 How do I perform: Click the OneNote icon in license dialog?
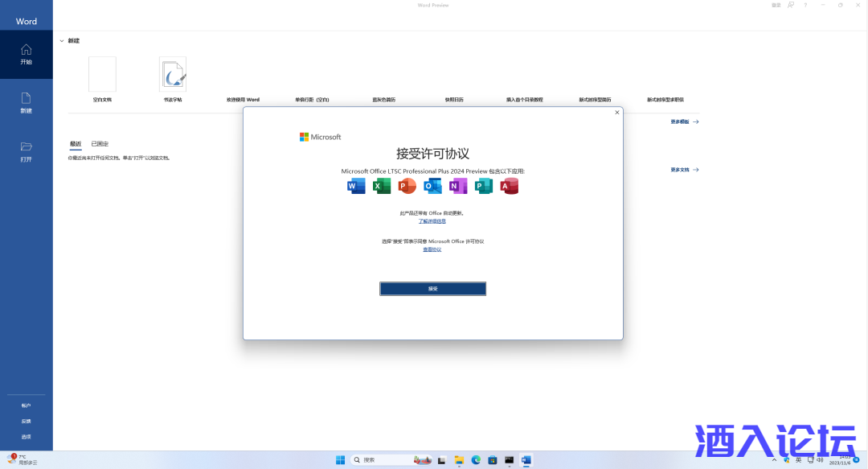tap(458, 186)
